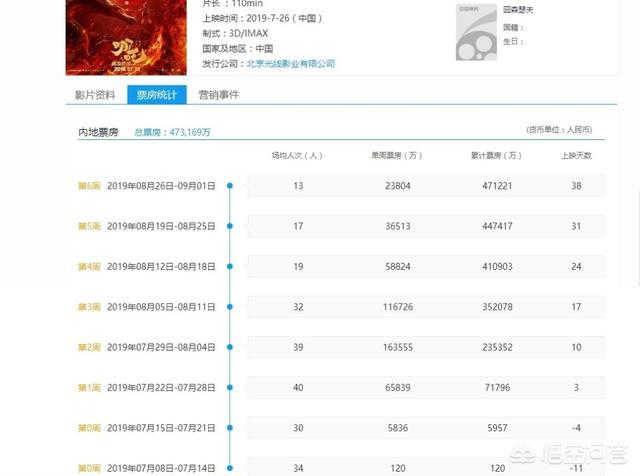This screenshot has height=476, width=640.
Task: Select the timeline marker for 第4周
Action: 230,267
